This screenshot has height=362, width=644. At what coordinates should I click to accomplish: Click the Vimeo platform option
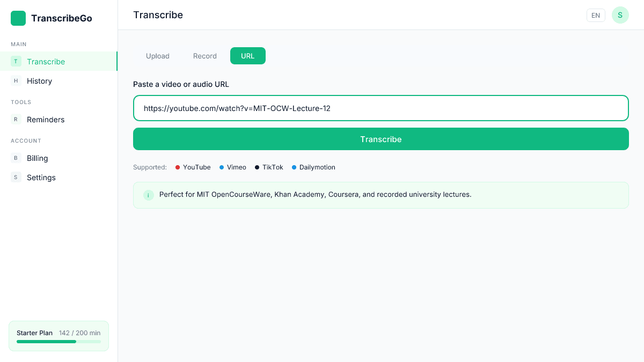point(232,167)
